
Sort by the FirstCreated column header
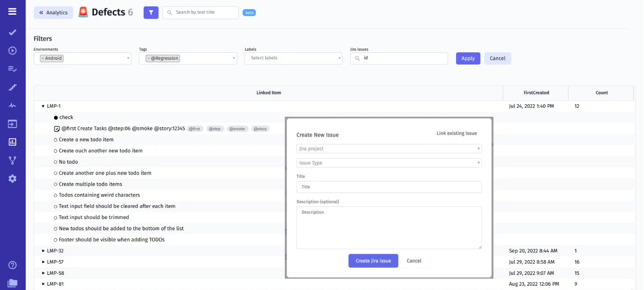point(536,93)
